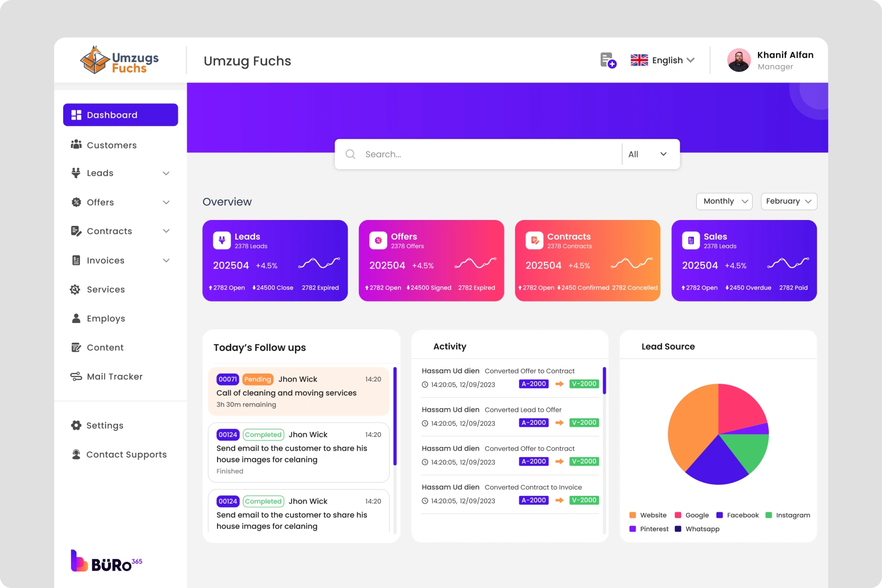Click the Contracts overview card icon
This screenshot has width=882, height=588.
pos(535,240)
